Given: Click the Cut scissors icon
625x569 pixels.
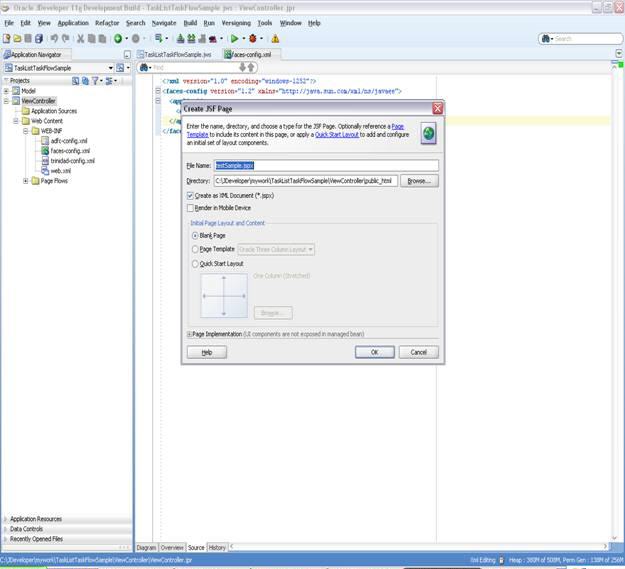Looking at the screenshot, I should click(x=81, y=39).
